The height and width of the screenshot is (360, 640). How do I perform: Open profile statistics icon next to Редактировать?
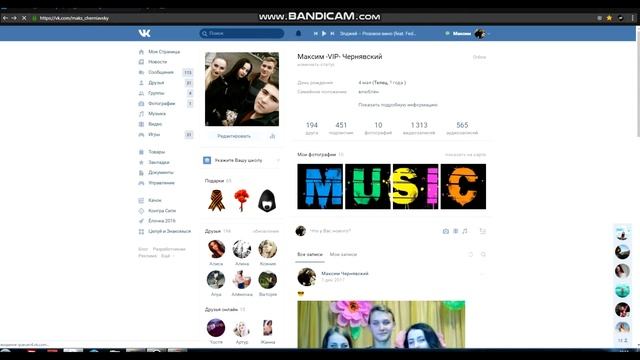(x=272, y=136)
